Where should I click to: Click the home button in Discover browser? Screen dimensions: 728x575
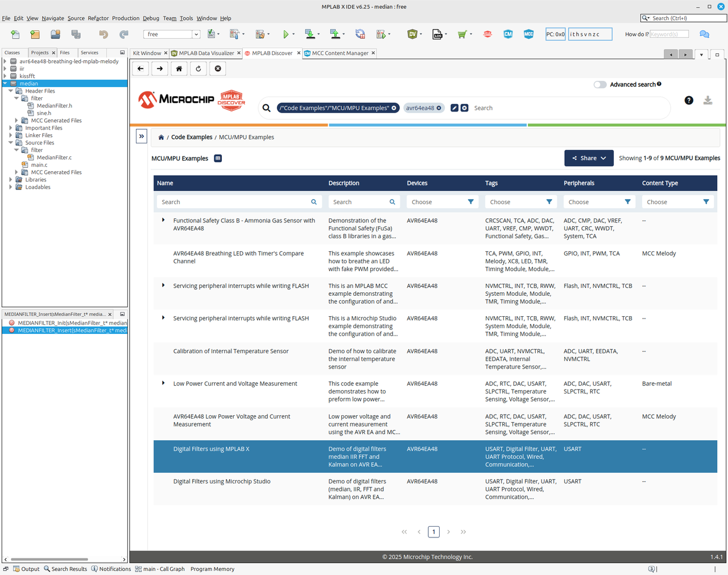179,69
